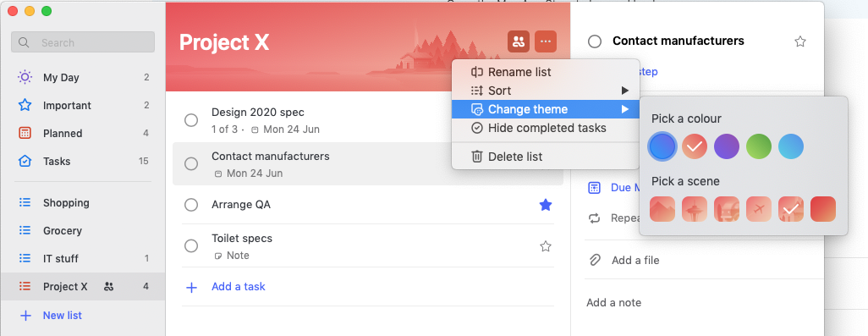Mark Contact manufacturers complete in task list
This screenshot has width=868, height=336.
pyautogui.click(x=191, y=164)
